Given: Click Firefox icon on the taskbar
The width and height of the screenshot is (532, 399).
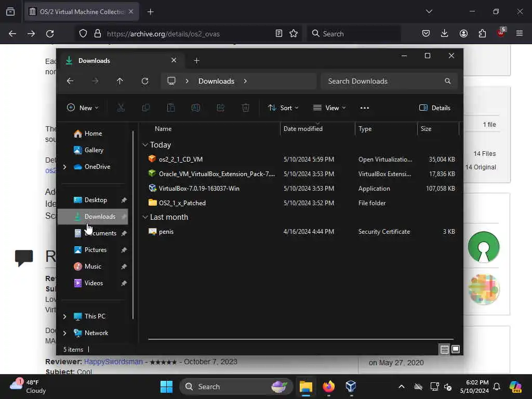Looking at the screenshot, I should [x=328, y=387].
